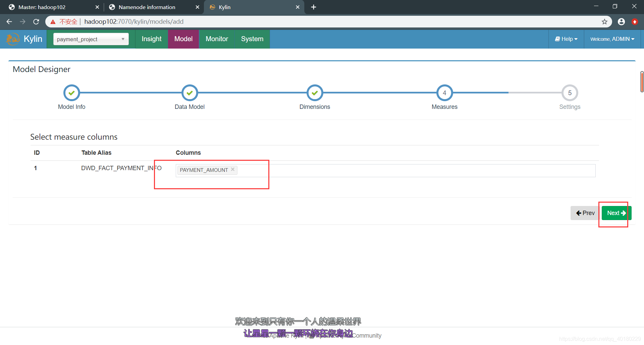Image resolution: width=644 pixels, height=345 pixels.
Task: Expand the Help dropdown
Action: coord(566,39)
